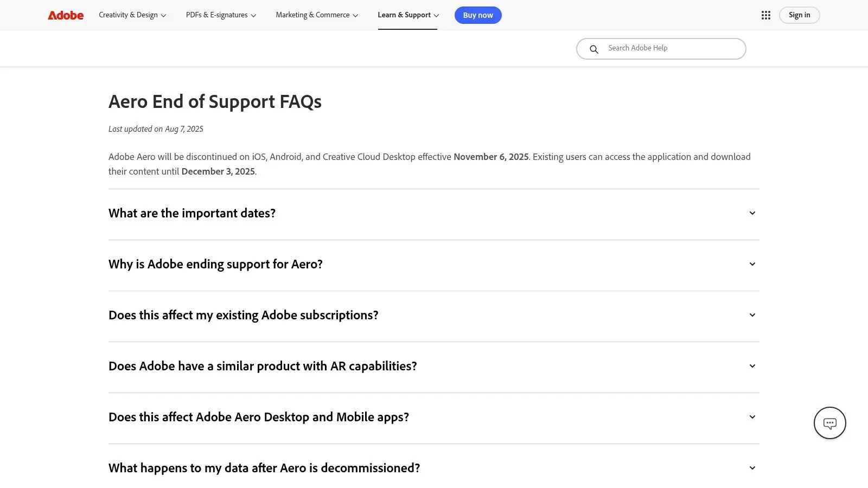The width and height of the screenshot is (868, 488).
Task: Expand 'What are the important dates?' section
Action: [x=433, y=214]
